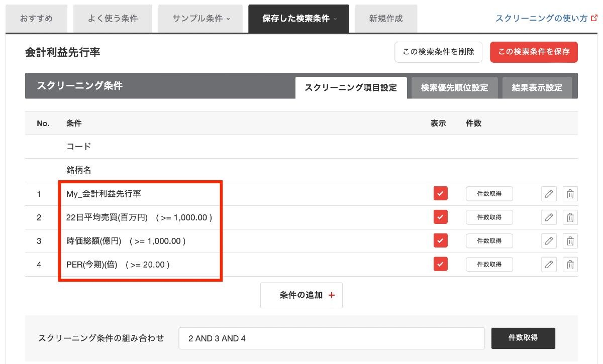Disable display checkbox for PER(今期) row
Screen dimensions: 603x364
pyautogui.click(x=440, y=264)
